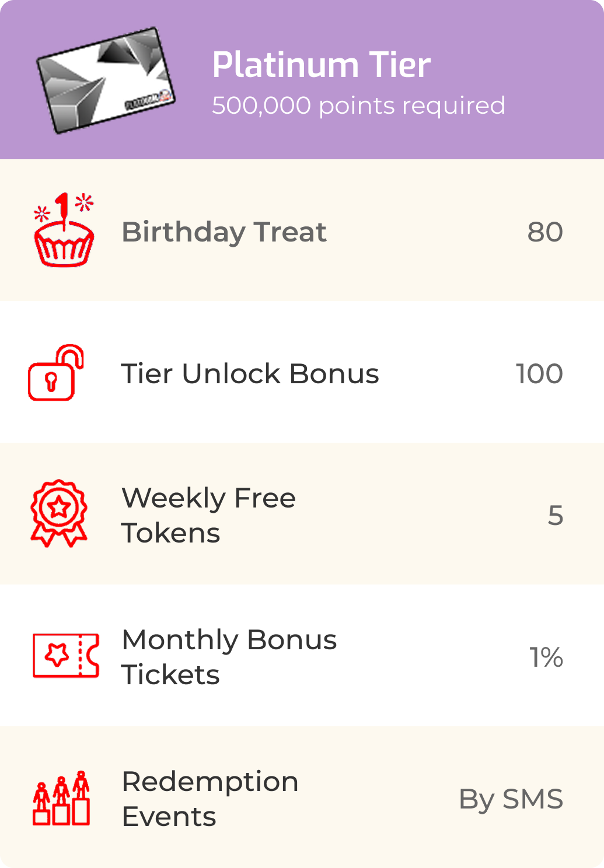This screenshot has width=604, height=868.
Task: Click the star ticket icon
Action: point(66,655)
